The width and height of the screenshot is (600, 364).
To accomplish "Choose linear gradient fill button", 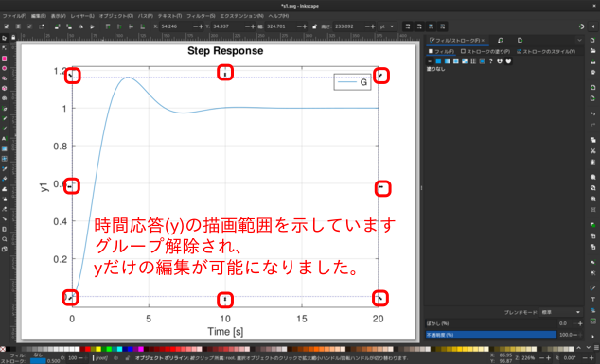I will (447, 61).
